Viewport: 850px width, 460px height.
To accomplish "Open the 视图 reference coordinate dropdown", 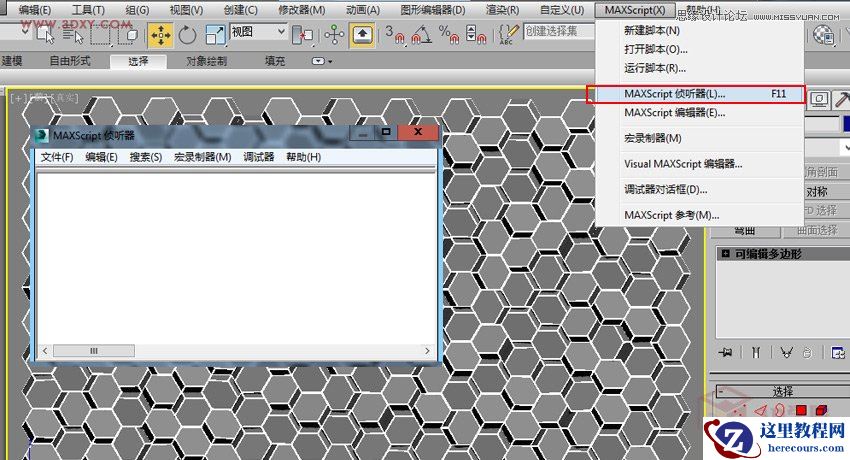I will [x=259, y=32].
